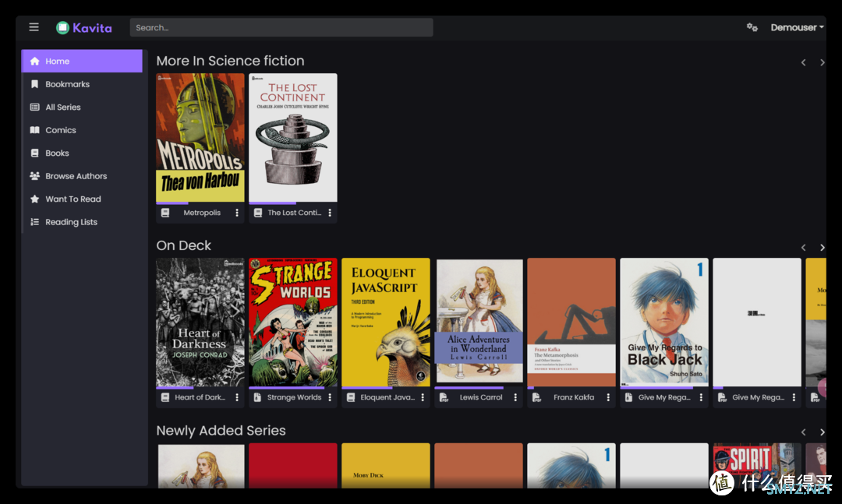Open Heart of Darkness options menu

click(237, 398)
